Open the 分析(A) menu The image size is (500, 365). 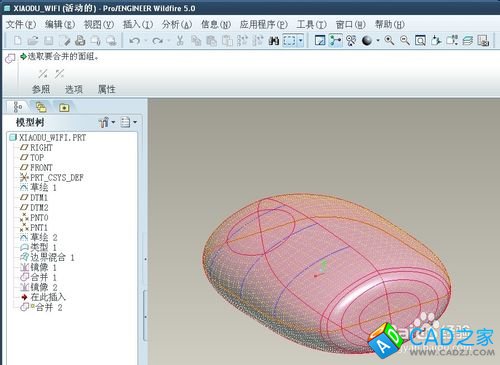pyautogui.click(x=177, y=24)
